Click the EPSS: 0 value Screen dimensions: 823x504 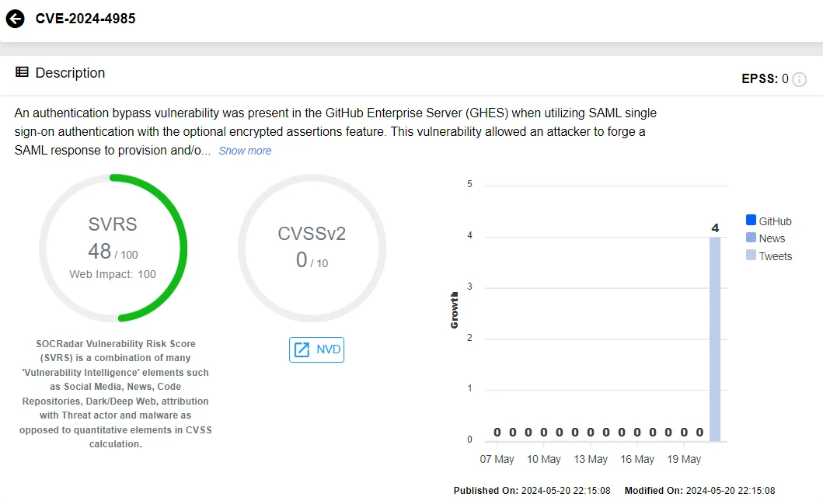coord(765,79)
